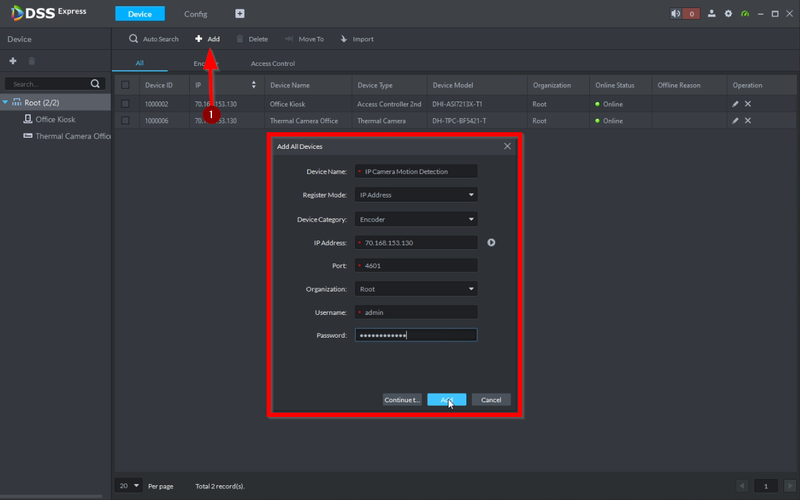The image size is (800, 500).
Task: Open the settings gear icon
Action: tap(728, 14)
